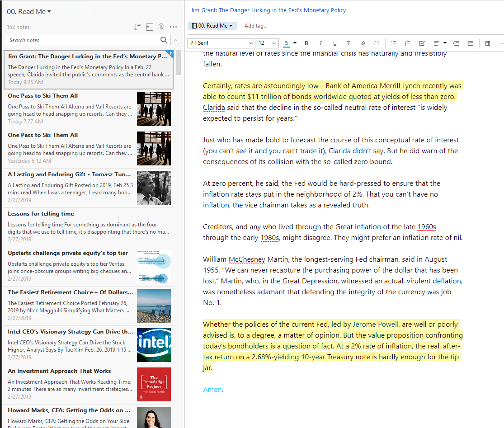Highlight text with the highlighter tool
The height and width of the screenshot is (428, 504).
(x=363, y=43)
